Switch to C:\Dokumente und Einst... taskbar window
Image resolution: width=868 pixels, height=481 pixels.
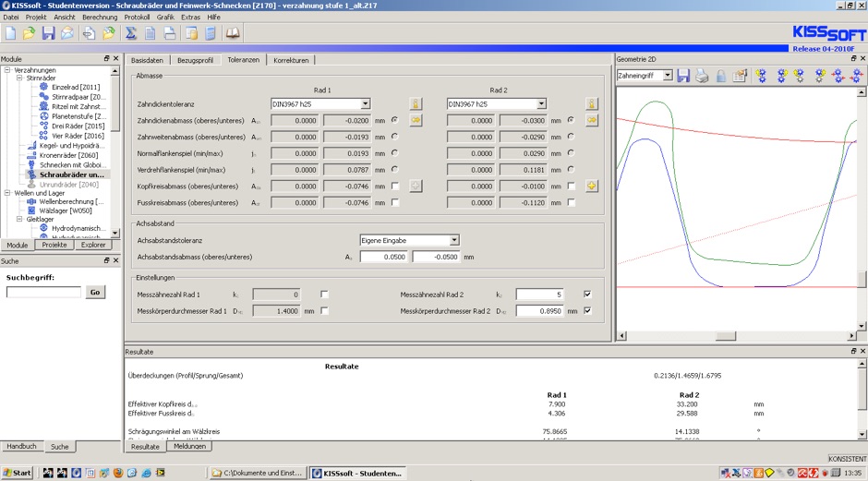[258, 473]
